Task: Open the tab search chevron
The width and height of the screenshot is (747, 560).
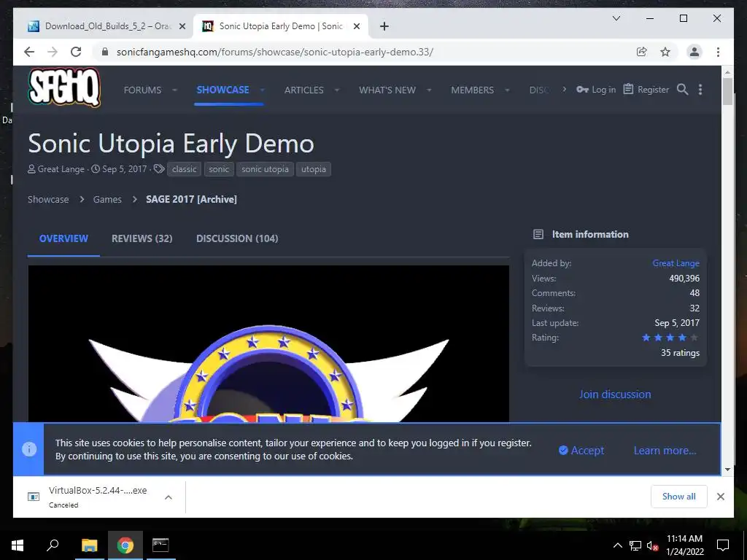Action: point(616,18)
